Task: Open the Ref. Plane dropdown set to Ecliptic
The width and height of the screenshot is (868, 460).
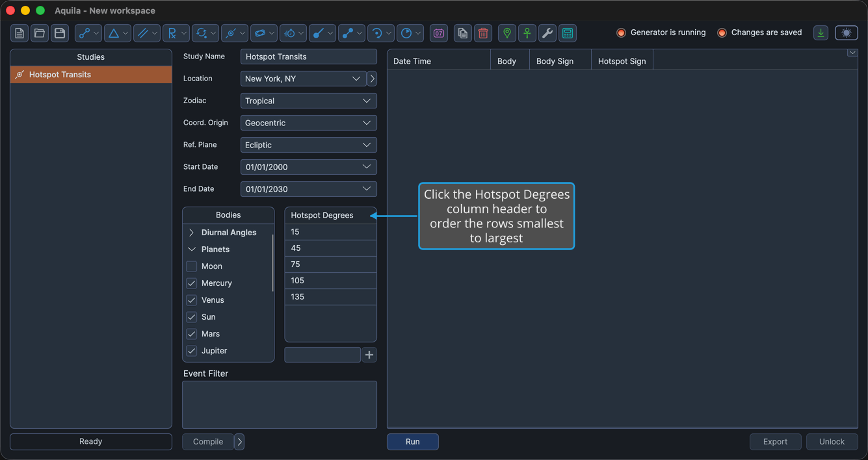Action: pyautogui.click(x=309, y=145)
